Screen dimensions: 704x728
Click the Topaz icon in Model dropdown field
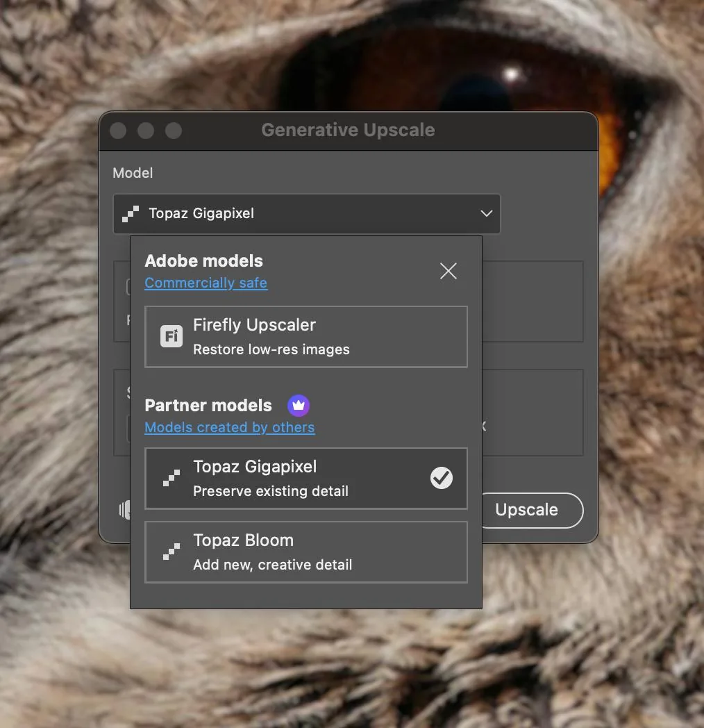(131, 214)
